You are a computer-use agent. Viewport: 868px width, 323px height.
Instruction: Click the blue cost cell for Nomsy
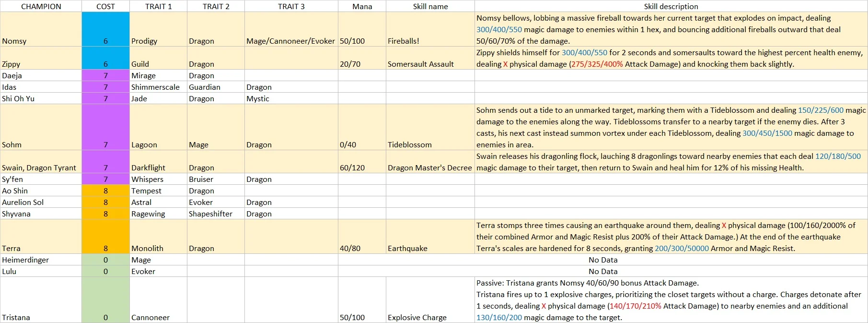point(105,29)
